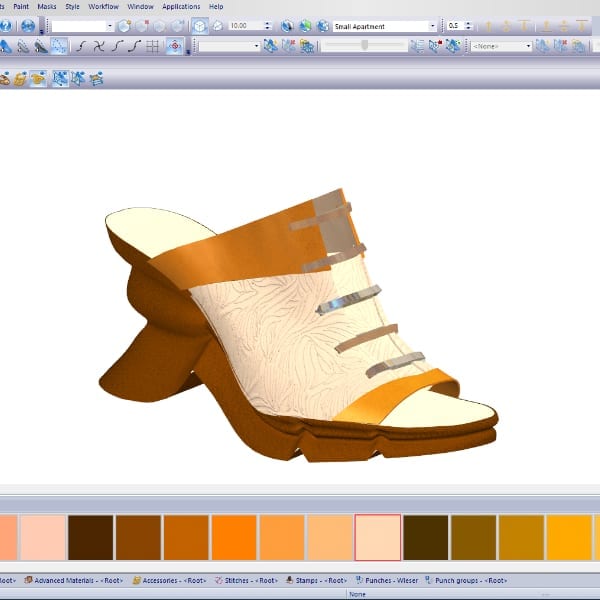
Task: Click the blue globe icon beside Help button
Action: pyautogui.click(x=28, y=25)
